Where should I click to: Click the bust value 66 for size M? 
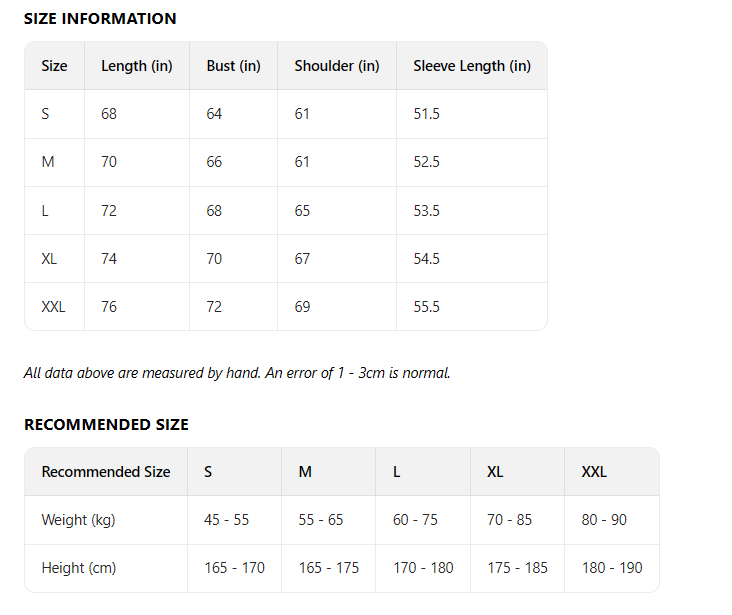point(214,162)
